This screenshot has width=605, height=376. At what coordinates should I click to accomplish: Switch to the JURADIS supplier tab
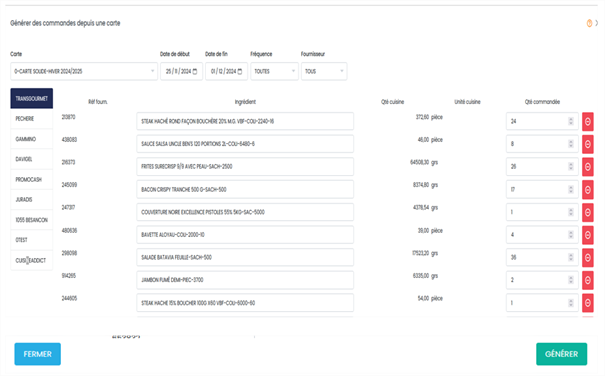[32, 200]
